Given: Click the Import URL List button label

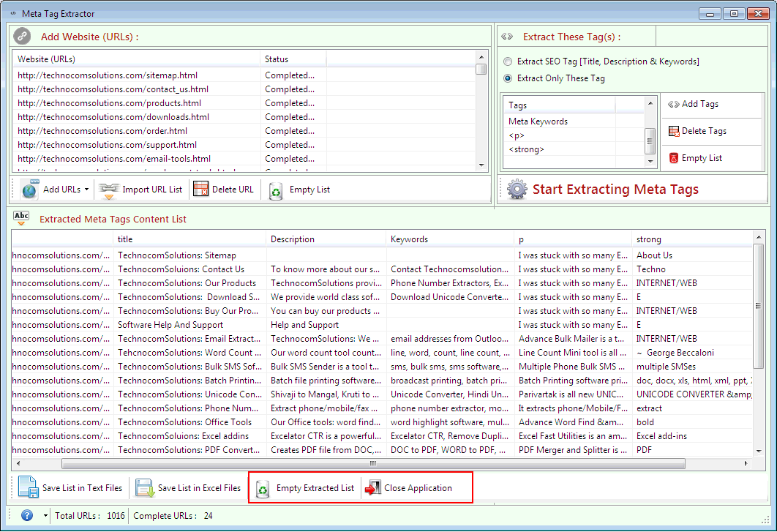Looking at the screenshot, I should point(152,190).
